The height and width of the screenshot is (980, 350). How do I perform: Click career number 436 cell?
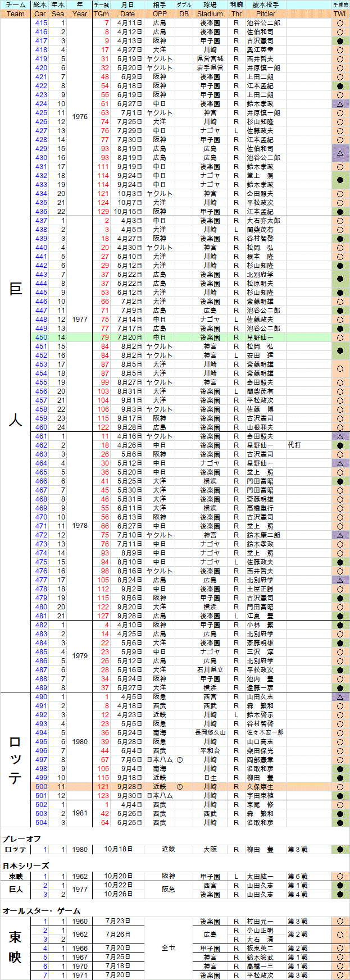[x=41, y=212]
